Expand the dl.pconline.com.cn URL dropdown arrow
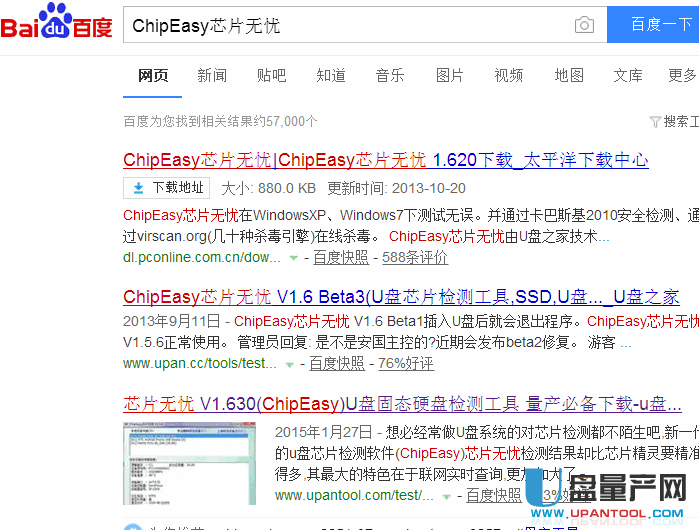Screen dimensions: 699x530 293,258
